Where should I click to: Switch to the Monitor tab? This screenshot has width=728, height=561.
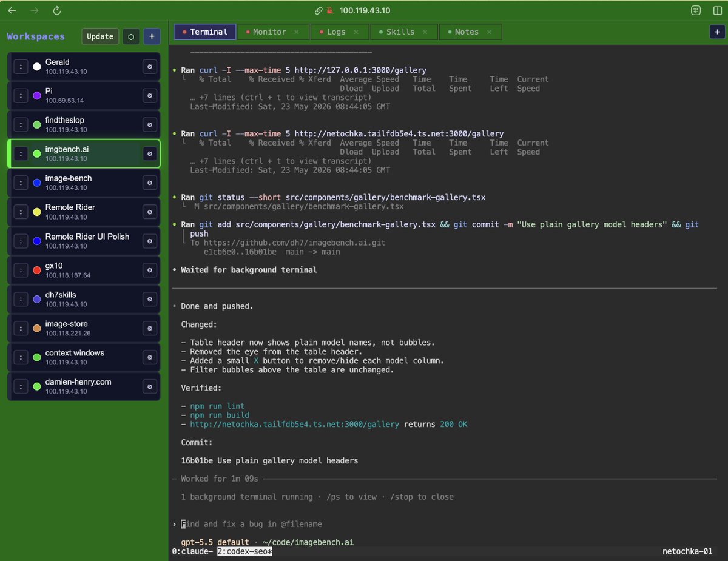point(272,32)
